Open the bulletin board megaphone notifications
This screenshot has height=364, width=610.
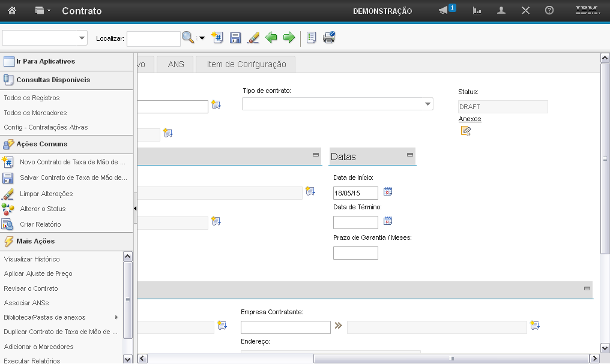pos(444,11)
